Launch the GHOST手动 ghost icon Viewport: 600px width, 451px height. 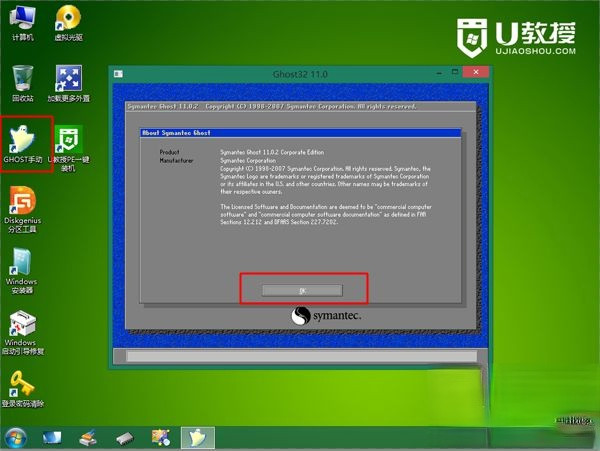(23, 145)
